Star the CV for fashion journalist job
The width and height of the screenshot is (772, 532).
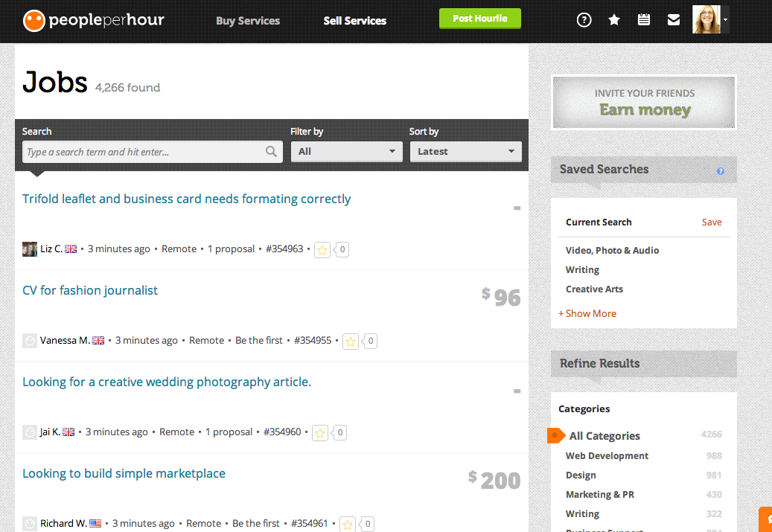click(350, 341)
